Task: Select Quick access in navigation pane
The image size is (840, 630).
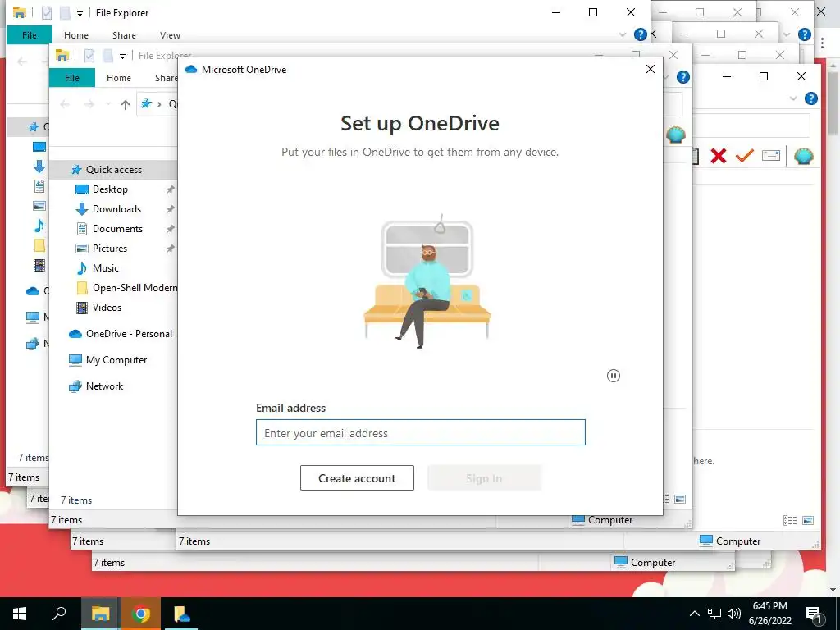Action: (113, 170)
